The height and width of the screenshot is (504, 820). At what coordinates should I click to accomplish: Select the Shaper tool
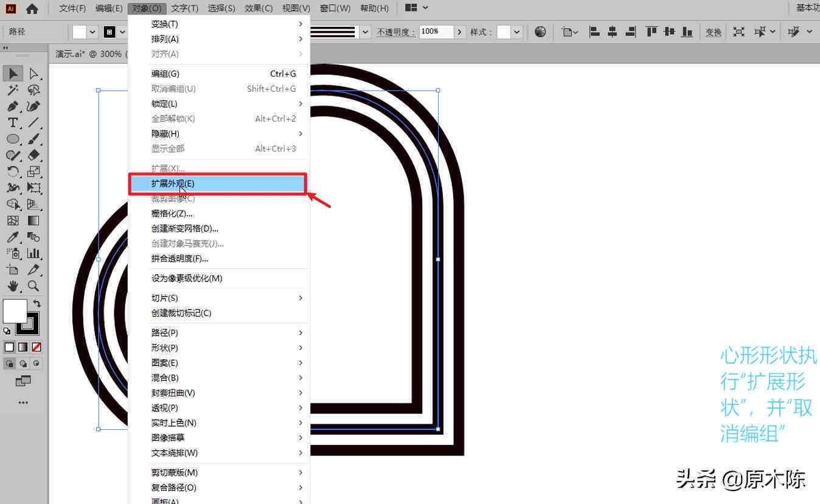(x=13, y=156)
